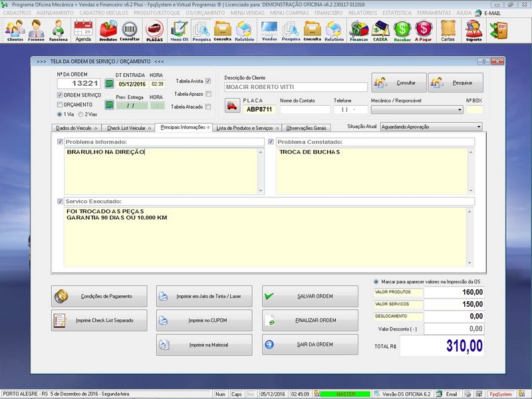
Task: Open the Receber dollar icon
Action: click(402, 30)
